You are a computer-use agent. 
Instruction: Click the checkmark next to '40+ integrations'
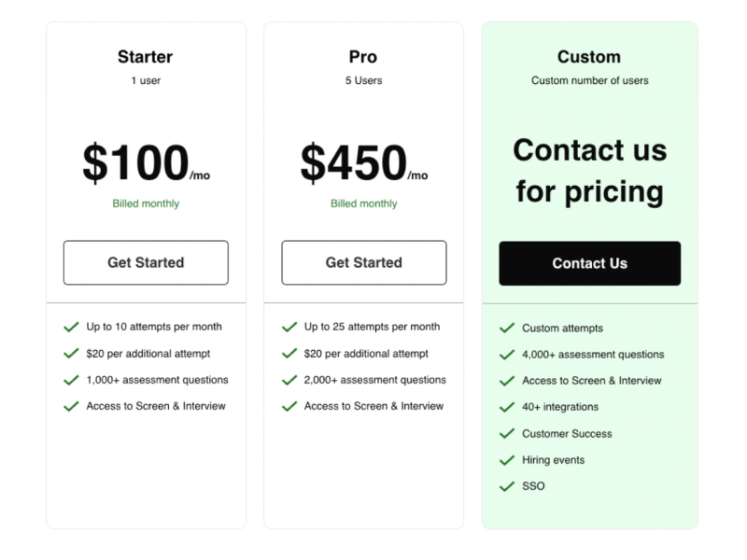click(x=508, y=408)
